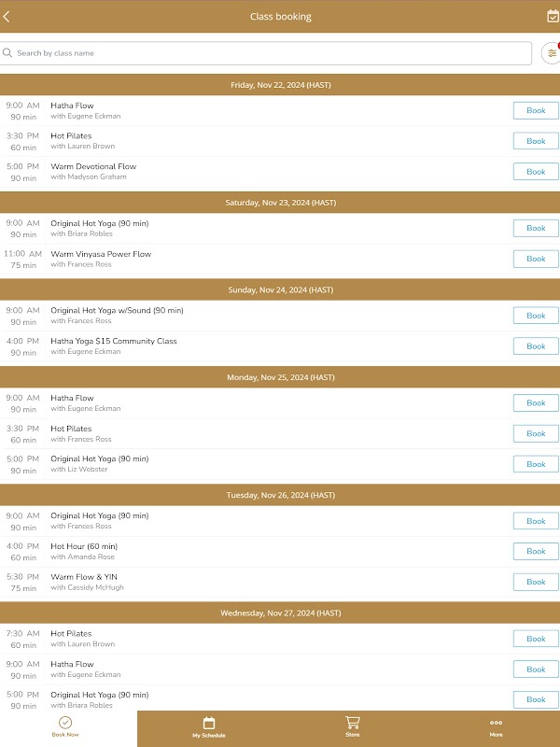Tap the Book Now checkmark icon

tap(65, 723)
